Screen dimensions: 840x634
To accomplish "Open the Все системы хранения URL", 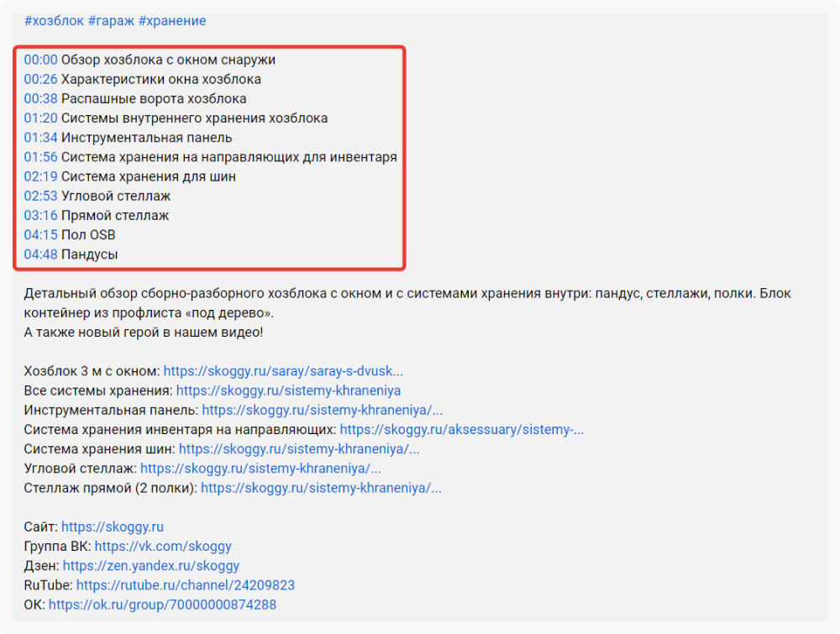I will 288,390.
